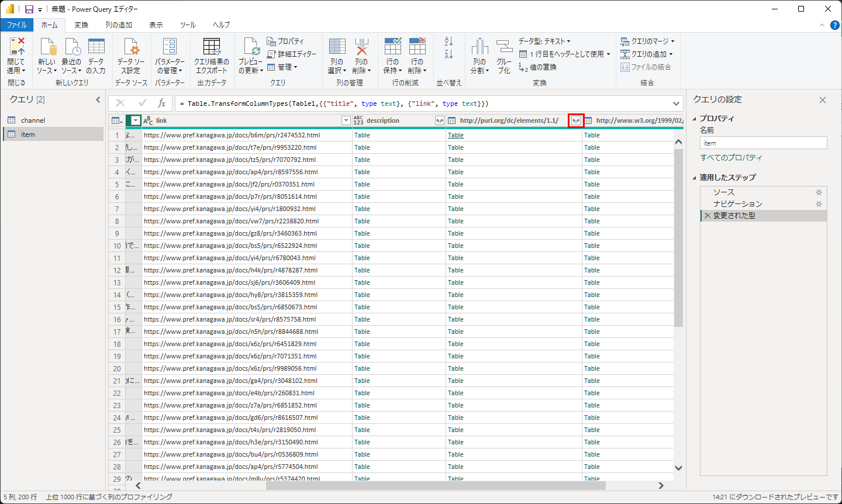Open Quick Access Toolbar customize dropdown
The width and height of the screenshot is (842, 504).
[x=40, y=9]
